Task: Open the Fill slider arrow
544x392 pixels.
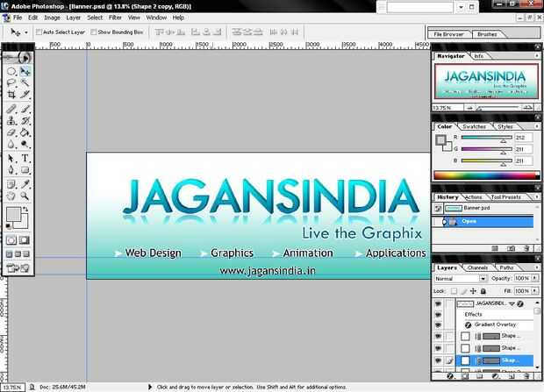Action: [534, 290]
